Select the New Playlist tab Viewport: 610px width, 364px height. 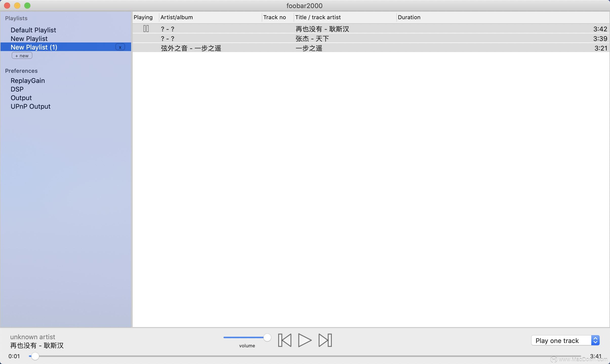click(x=29, y=38)
